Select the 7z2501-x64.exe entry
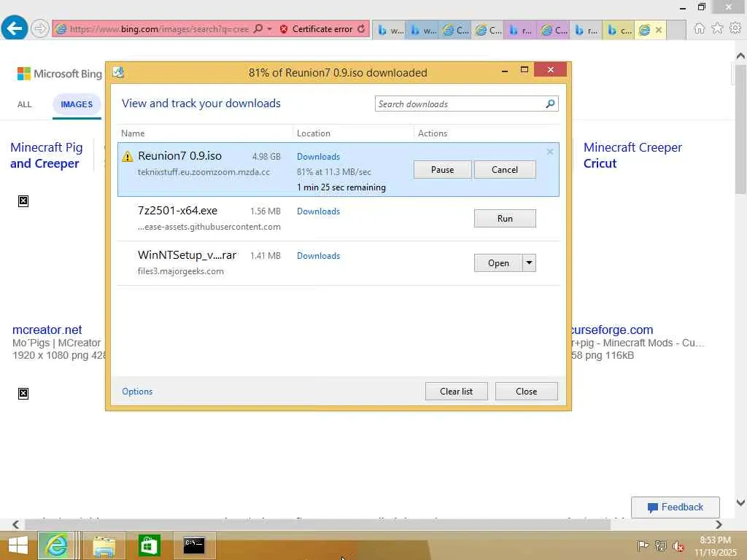Image resolution: width=747 pixels, height=560 pixels. [x=338, y=218]
